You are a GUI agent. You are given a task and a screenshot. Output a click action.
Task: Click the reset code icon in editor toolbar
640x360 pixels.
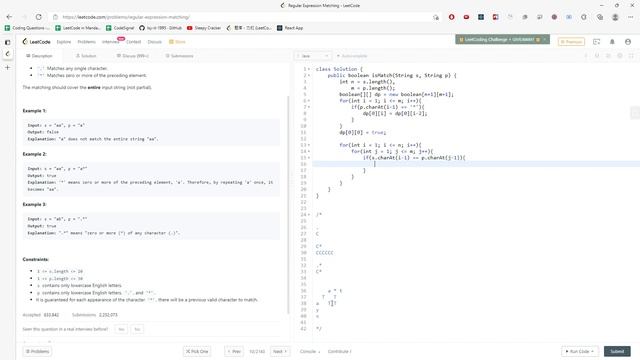[x=597, y=56]
